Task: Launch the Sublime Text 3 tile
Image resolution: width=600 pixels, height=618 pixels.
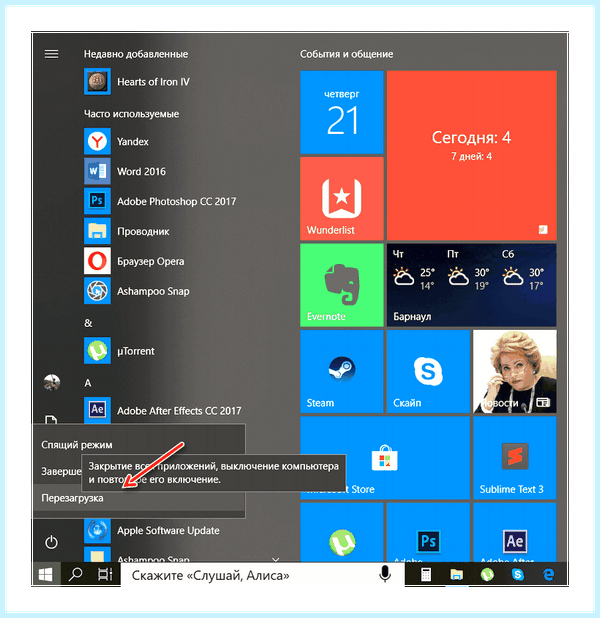Action: pyautogui.click(x=515, y=458)
